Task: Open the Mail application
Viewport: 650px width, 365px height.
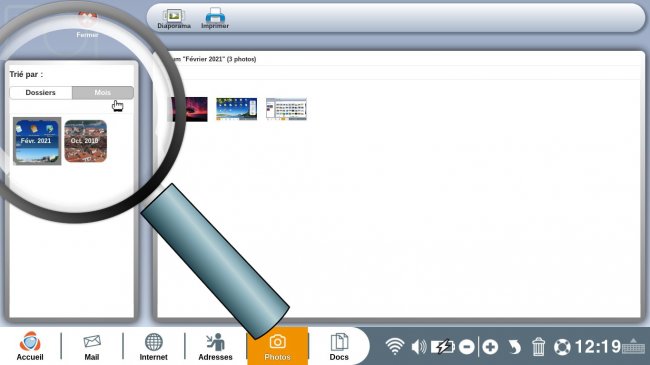Action: [92, 347]
